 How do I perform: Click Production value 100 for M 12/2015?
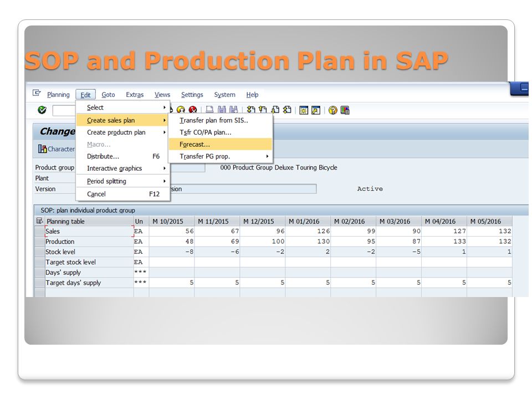click(x=263, y=242)
